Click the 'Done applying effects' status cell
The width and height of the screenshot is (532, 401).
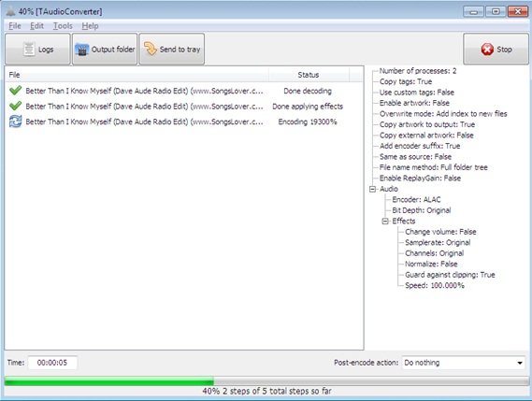tap(308, 107)
